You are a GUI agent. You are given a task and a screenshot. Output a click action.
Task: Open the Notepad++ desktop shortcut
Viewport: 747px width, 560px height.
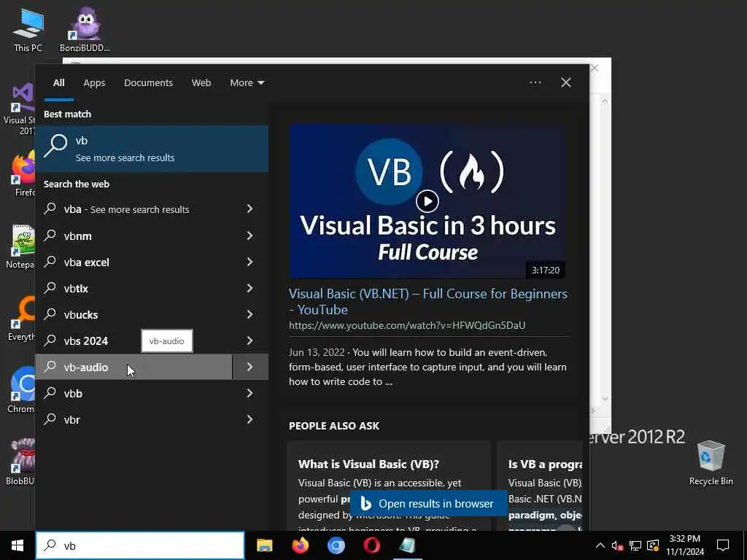20,246
